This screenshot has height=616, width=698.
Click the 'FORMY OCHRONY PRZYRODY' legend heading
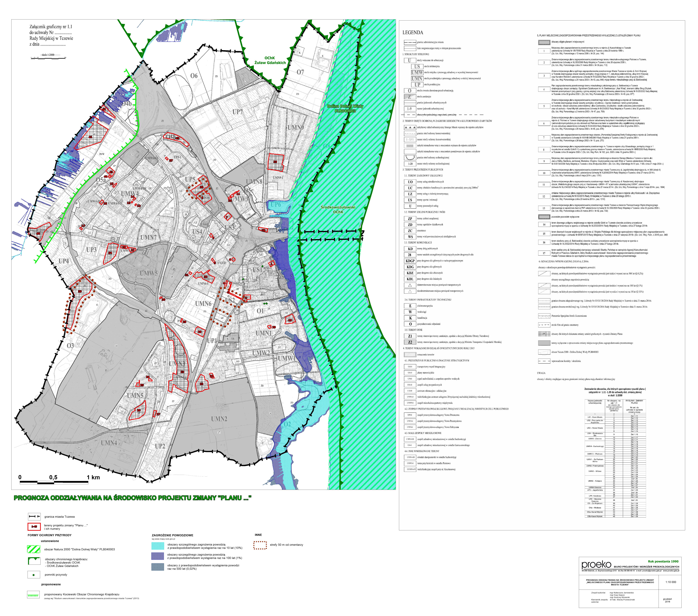coord(49,535)
